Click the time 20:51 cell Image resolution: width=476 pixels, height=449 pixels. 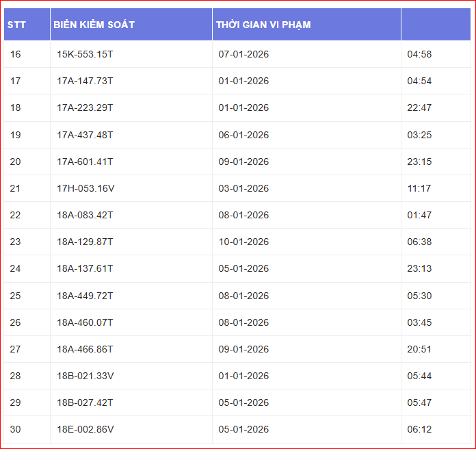419,349
